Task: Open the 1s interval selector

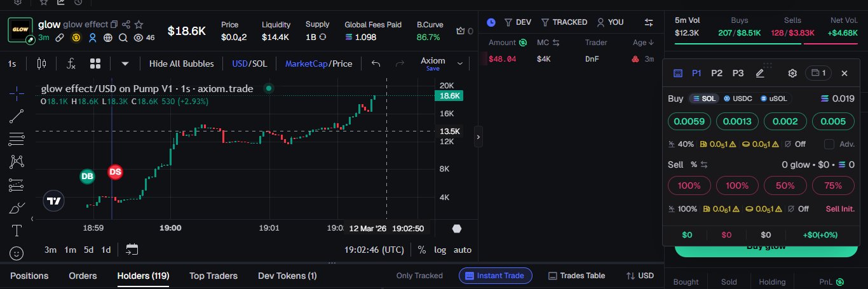Action: 12,64
